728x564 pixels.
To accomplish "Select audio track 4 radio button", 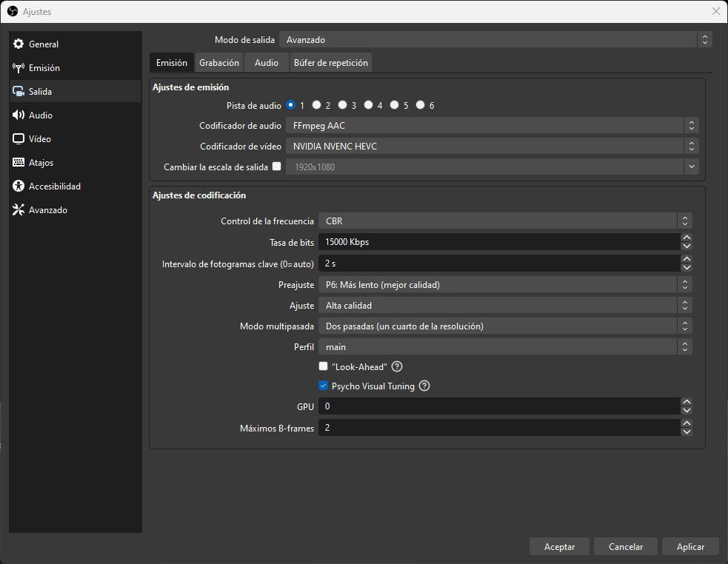I will [x=369, y=105].
